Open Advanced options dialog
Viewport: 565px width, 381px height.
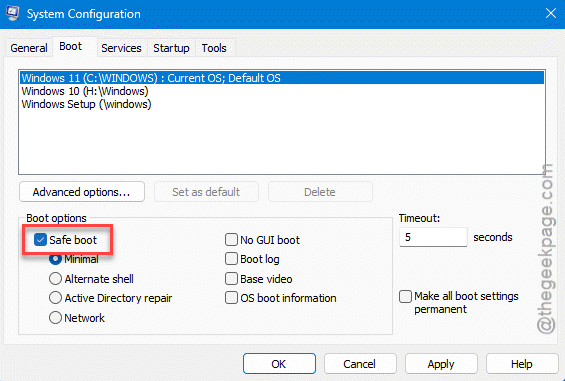(82, 192)
